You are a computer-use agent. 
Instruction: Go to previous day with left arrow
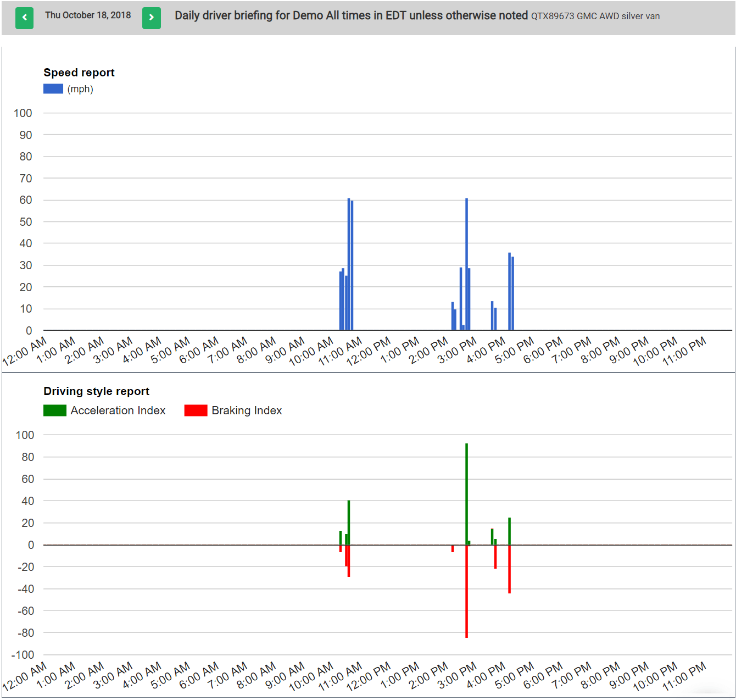pos(24,18)
